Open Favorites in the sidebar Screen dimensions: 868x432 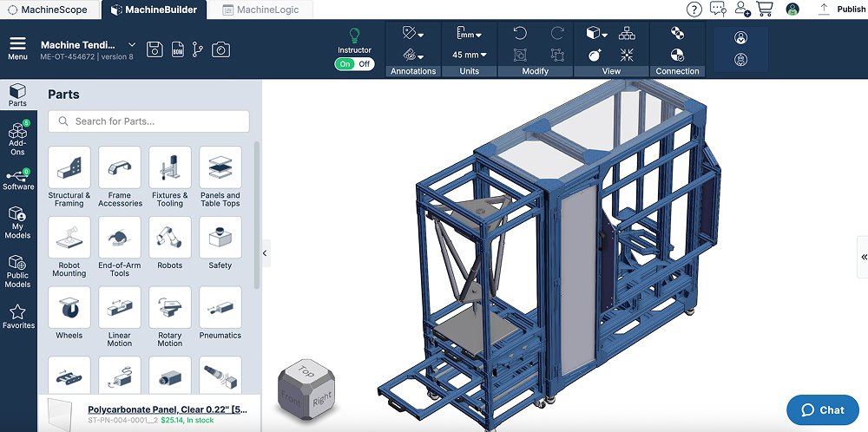click(17, 317)
